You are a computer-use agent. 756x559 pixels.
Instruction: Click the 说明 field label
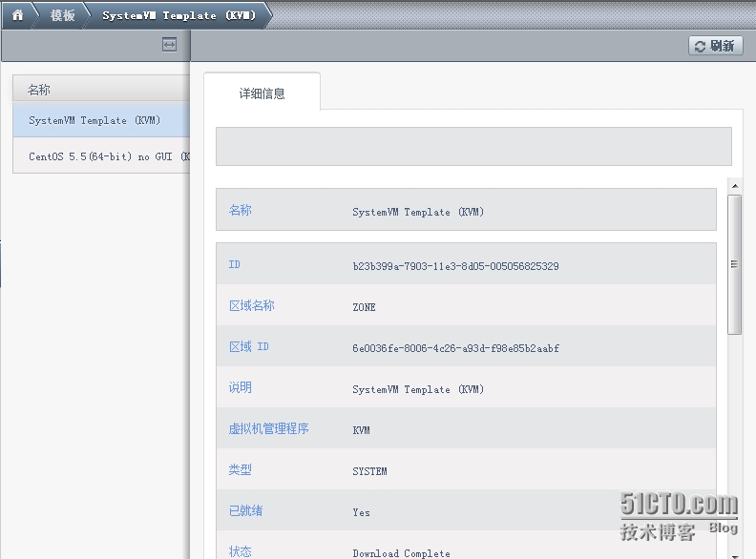coord(241,387)
